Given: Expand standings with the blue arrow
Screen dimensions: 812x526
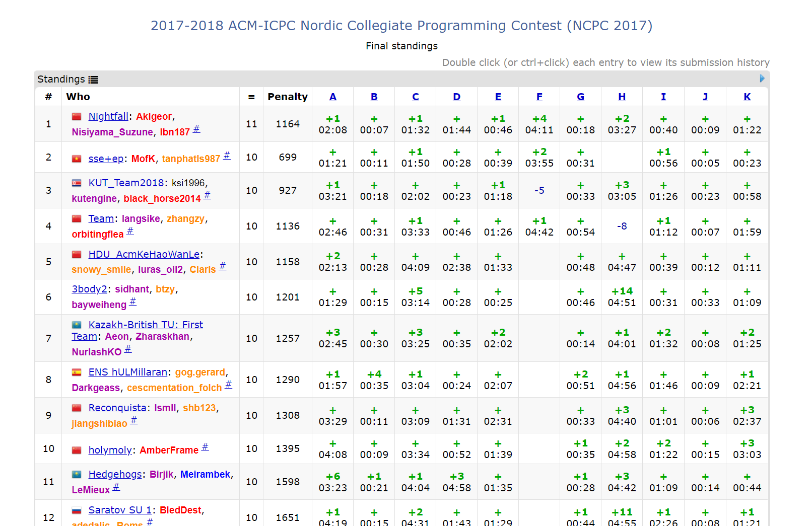Looking at the screenshot, I should [762, 79].
